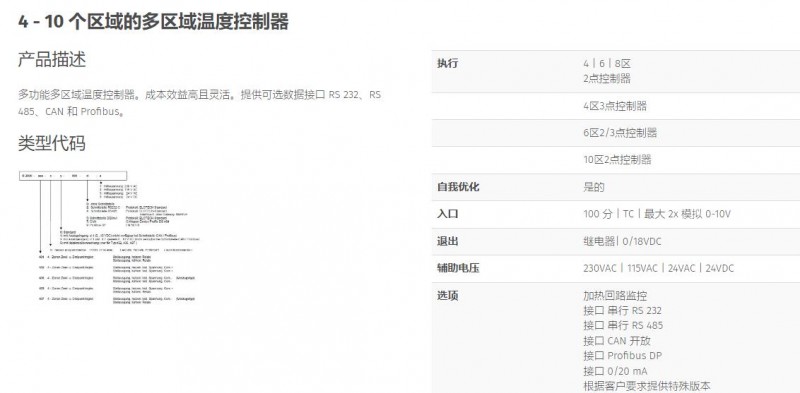Click the 自我优化 row label
The image size is (800, 393).
(x=458, y=187)
